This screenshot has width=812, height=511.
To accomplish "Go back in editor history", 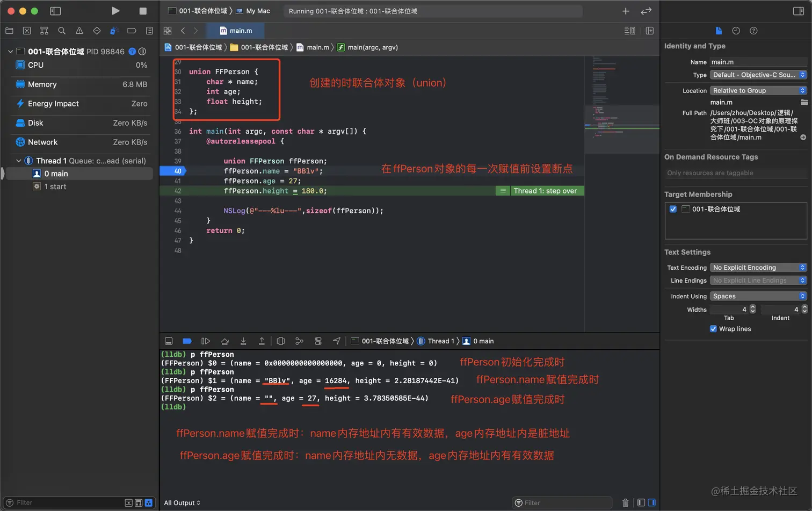I will coord(183,31).
